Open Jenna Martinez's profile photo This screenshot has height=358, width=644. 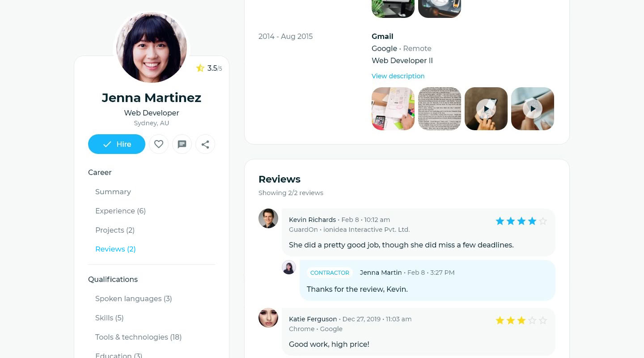click(x=152, y=47)
